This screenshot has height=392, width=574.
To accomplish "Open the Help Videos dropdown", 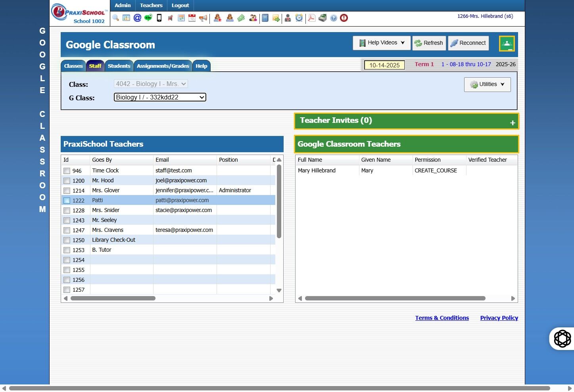I will (382, 43).
